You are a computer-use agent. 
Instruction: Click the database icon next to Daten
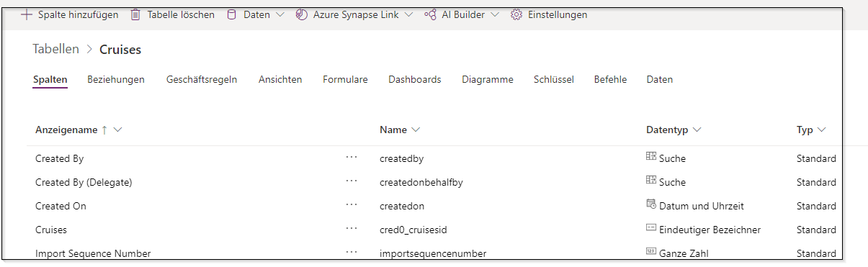coord(231,14)
